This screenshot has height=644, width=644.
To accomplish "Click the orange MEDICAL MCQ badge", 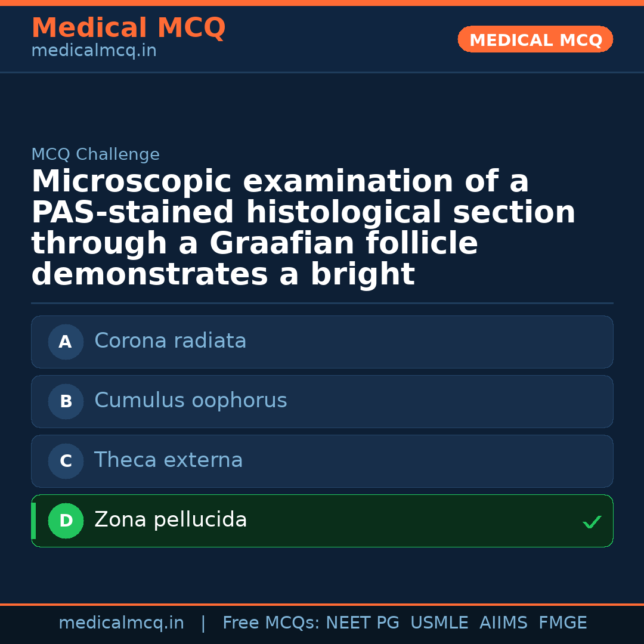I will [535, 40].
